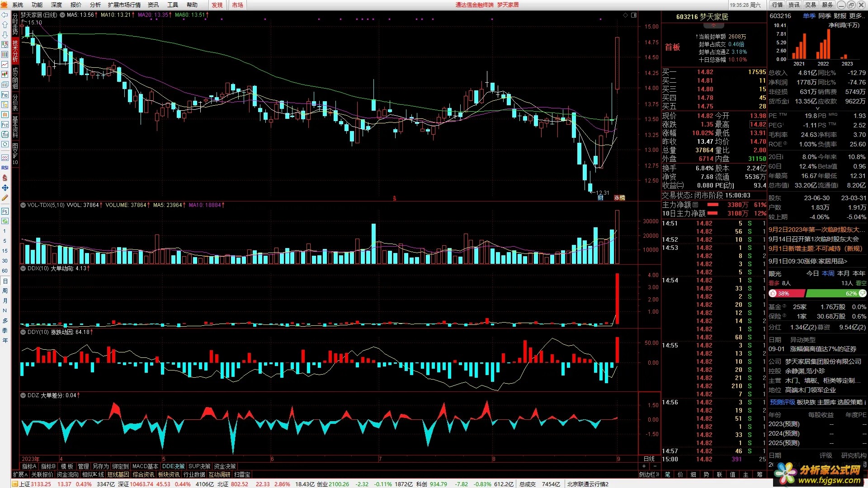Open the 扫雷宝 bottom tab

point(242,474)
